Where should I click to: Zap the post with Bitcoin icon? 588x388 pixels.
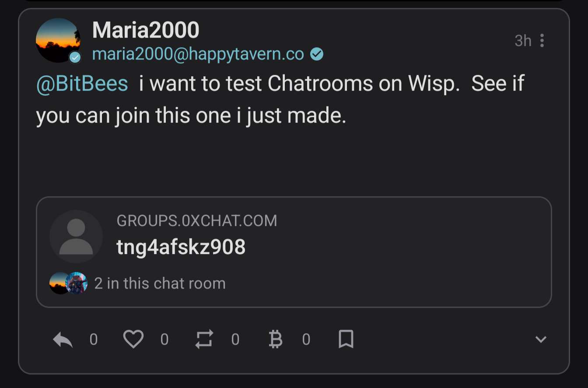tap(275, 339)
